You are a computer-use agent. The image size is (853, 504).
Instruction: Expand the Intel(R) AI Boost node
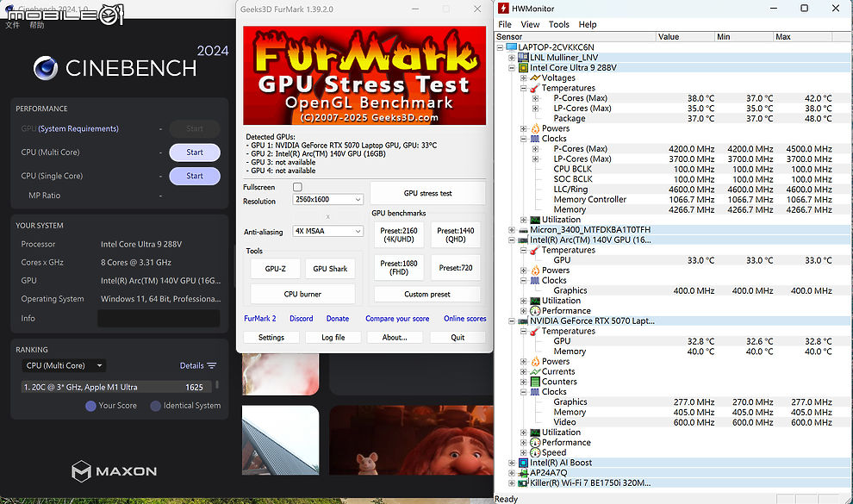tap(511, 463)
